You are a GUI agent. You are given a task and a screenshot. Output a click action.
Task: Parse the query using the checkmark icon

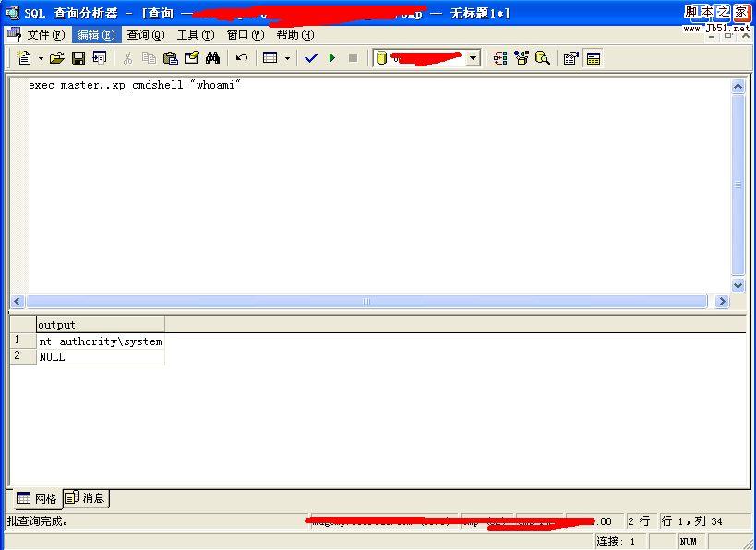click(x=310, y=57)
